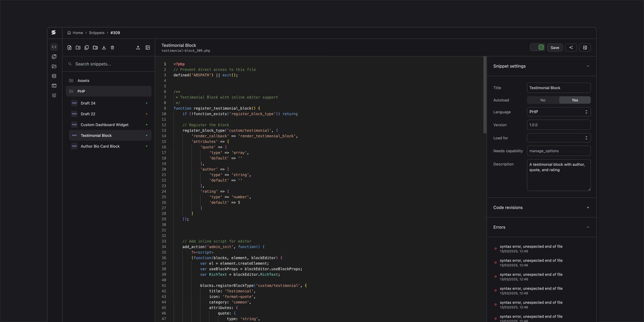
Task: Click the new snippet file icon
Action: coord(69,47)
